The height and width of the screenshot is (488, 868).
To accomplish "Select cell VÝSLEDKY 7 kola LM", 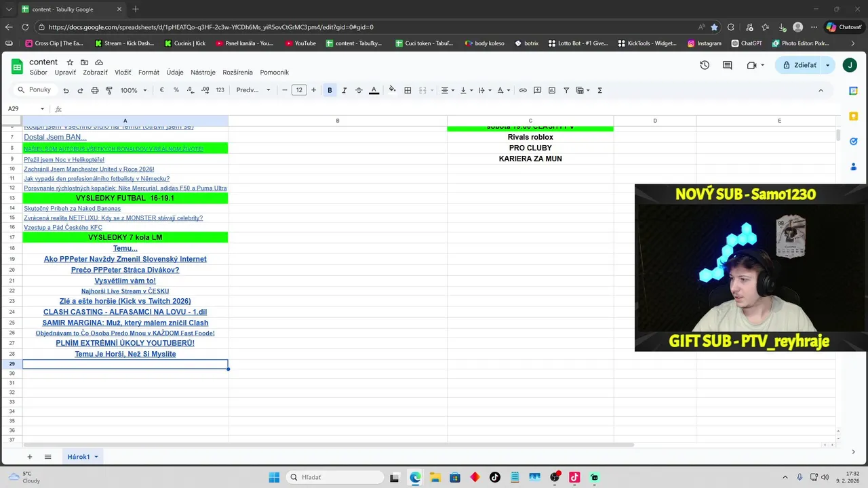I will click(x=125, y=237).
